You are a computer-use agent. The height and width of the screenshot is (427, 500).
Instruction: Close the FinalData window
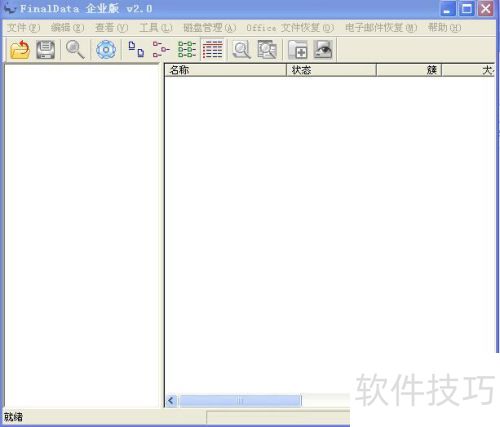pyautogui.click(x=486, y=9)
